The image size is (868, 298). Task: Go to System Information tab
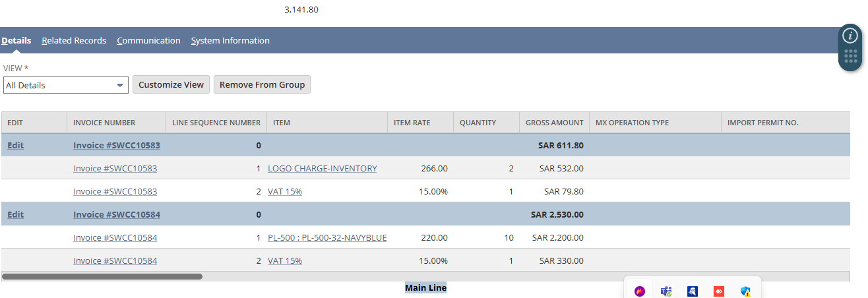pos(230,41)
